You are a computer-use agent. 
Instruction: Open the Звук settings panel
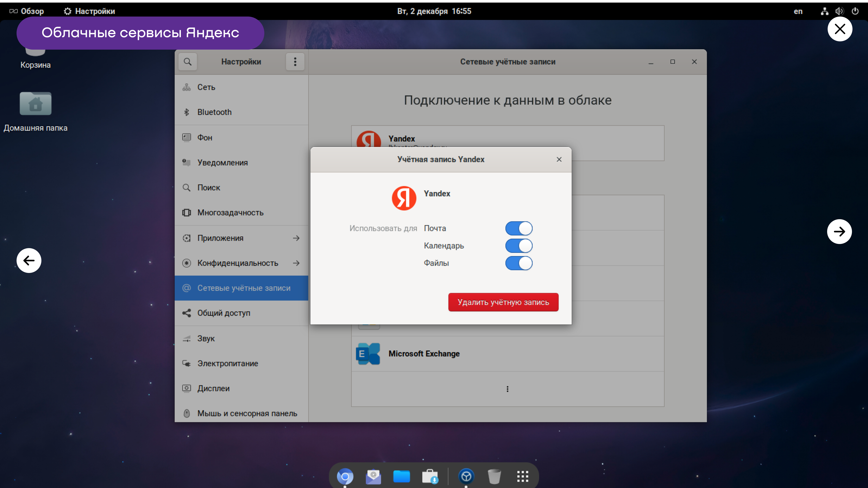click(206, 338)
